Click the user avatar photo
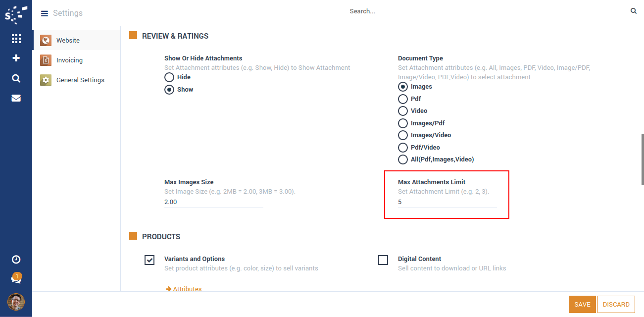Screen dimensions: 644x317 pos(16,302)
